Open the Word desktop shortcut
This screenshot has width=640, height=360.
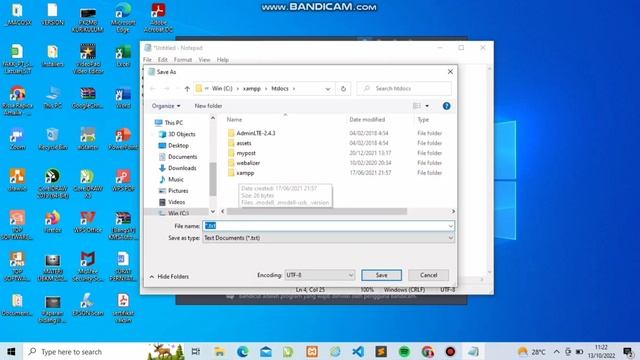(123, 97)
